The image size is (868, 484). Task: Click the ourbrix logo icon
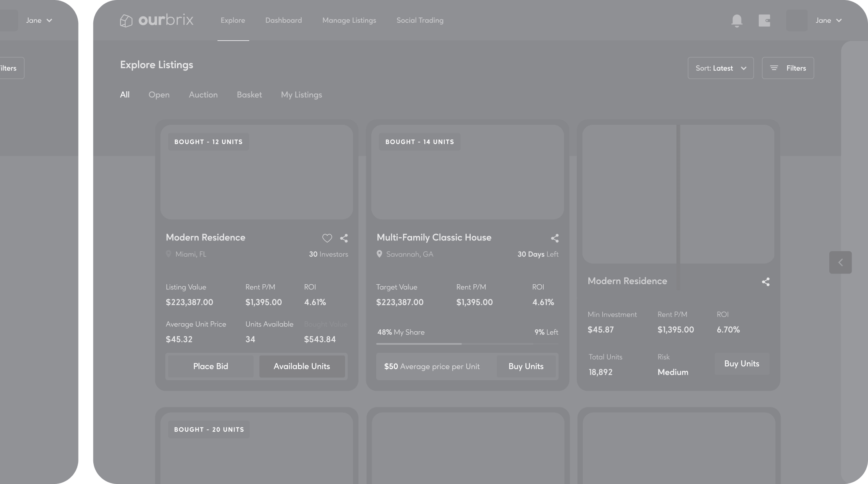point(126,21)
